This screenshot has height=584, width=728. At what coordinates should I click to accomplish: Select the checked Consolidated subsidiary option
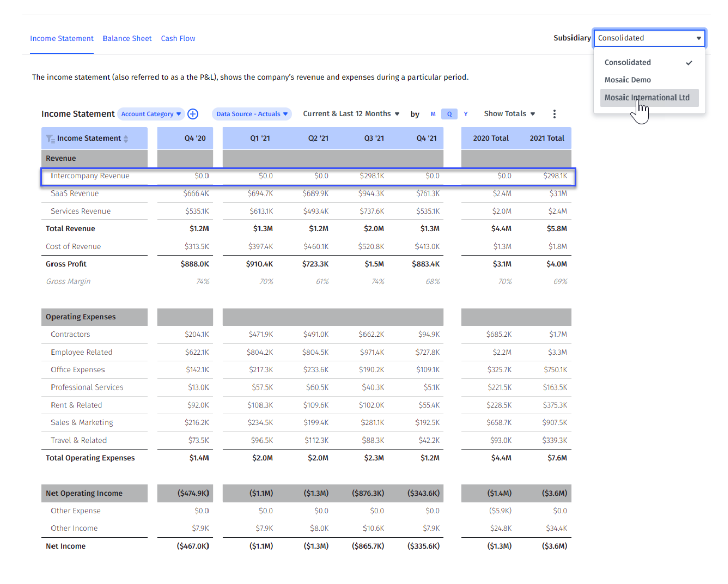click(628, 62)
